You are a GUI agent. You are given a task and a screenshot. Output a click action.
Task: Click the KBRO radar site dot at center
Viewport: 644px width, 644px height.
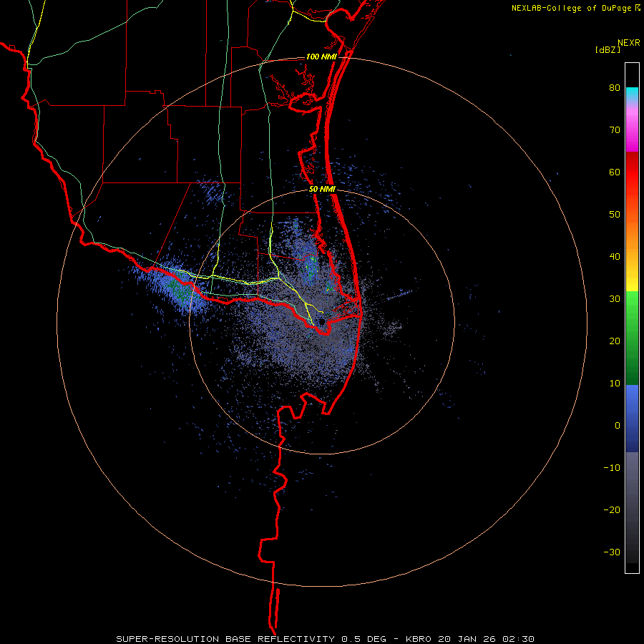322,321
